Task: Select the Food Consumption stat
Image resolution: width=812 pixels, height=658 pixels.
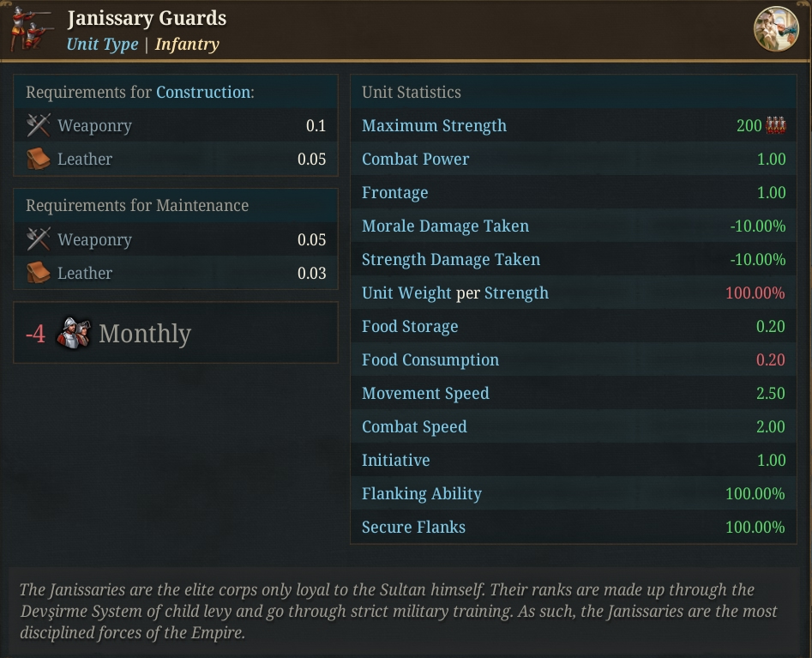Action: 574,359
